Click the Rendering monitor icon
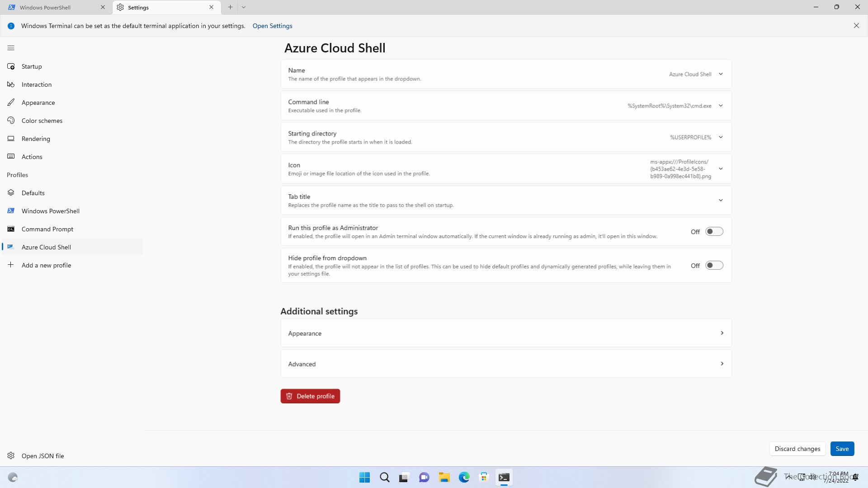Viewport: 868px width, 488px height. click(x=11, y=139)
